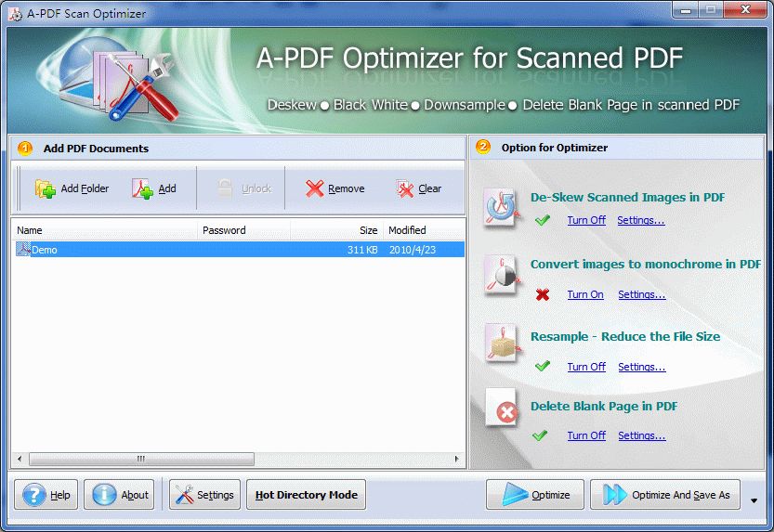774x532 pixels.
Task: Click the red X status under monochrome
Action: 542,294
